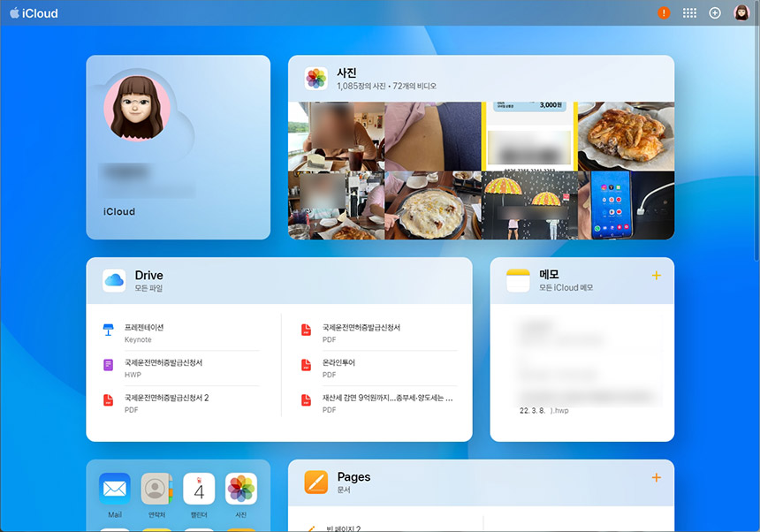Click the Notes app icon in 메모 tile
760x532 pixels.
pyautogui.click(x=518, y=280)
